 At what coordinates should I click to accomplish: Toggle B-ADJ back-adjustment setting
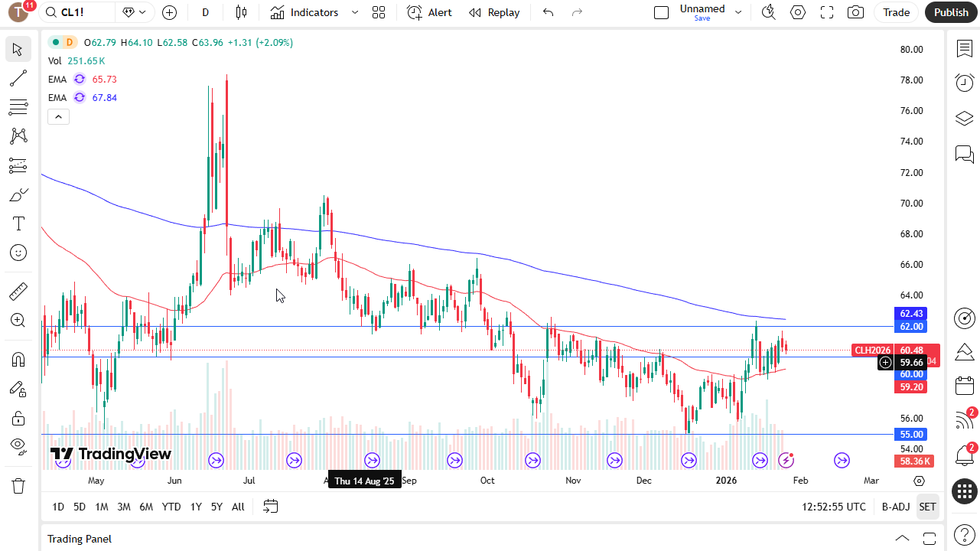point(896,507)
